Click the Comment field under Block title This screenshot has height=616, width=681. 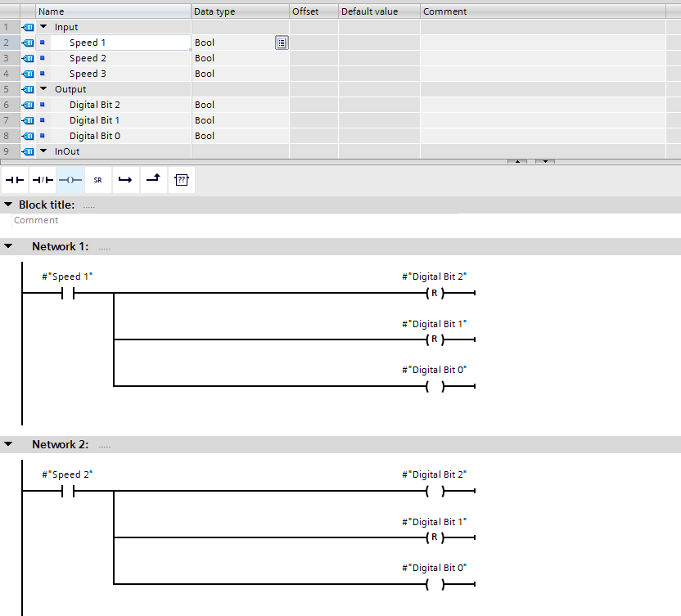pos(37,220)
